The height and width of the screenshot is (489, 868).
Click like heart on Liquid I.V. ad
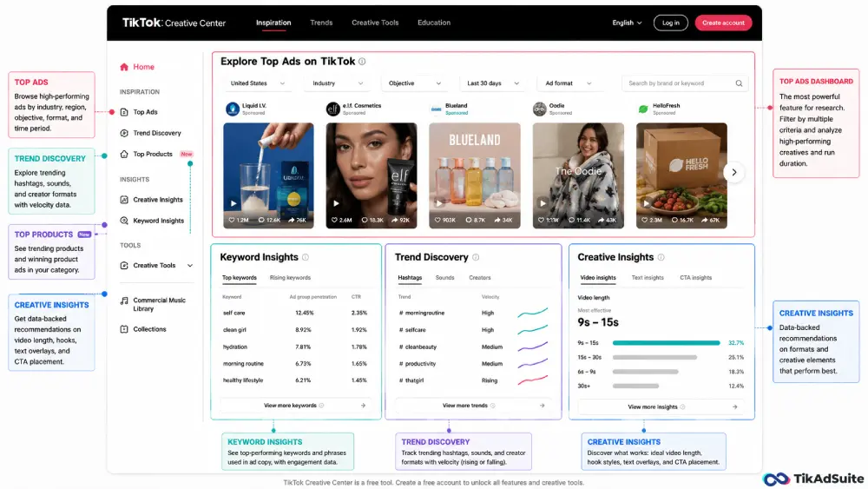click(232, 220)
